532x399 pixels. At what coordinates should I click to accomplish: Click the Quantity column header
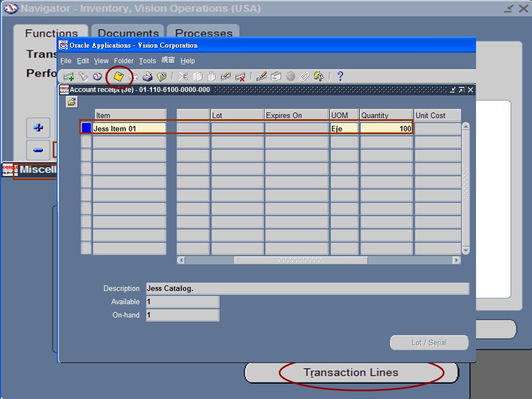[x=386, y=115]
